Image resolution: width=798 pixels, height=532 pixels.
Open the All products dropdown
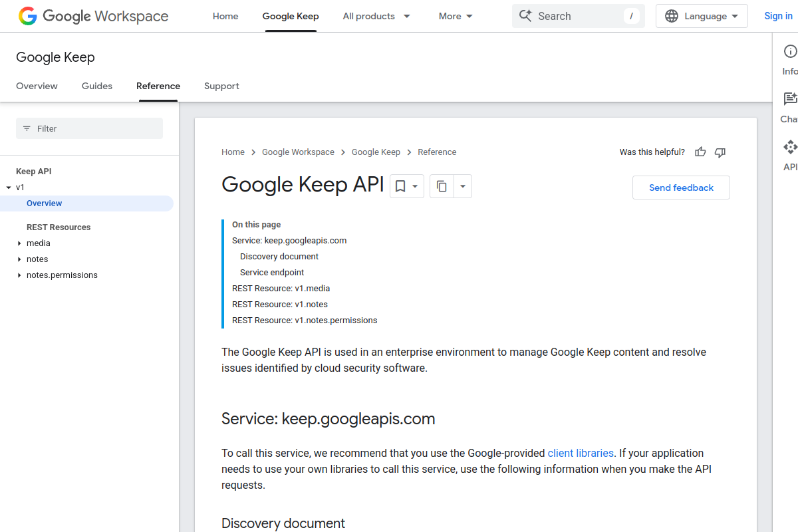pyautogui.click(x=376, y=16)
